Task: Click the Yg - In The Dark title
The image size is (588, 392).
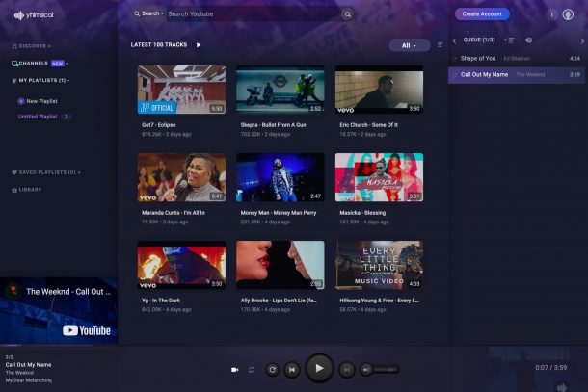Action: 161,301
